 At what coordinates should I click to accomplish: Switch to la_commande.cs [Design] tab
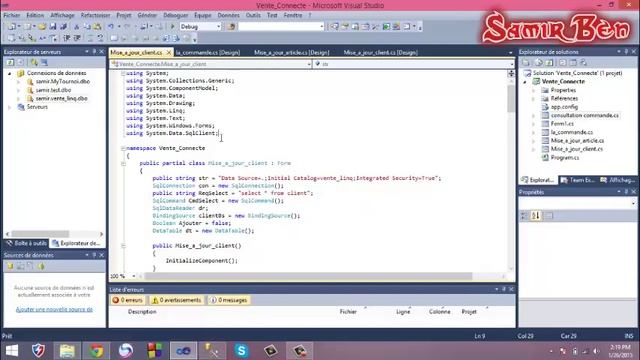coord(208,53)
